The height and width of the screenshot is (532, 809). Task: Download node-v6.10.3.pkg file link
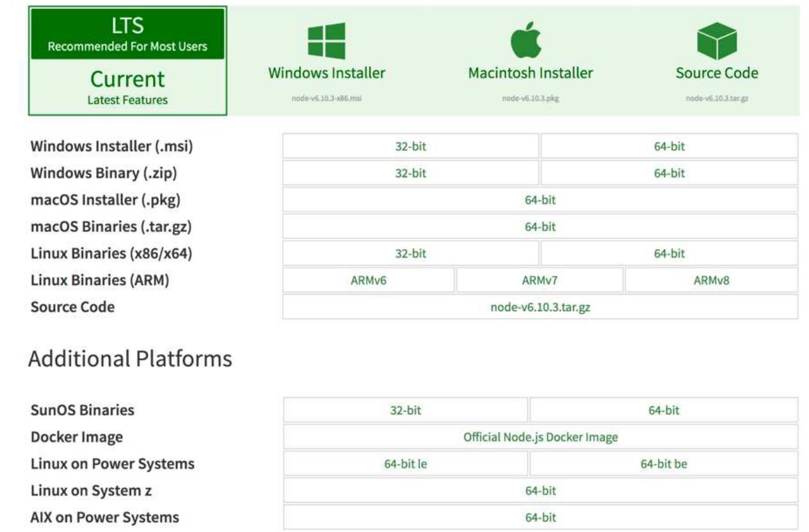point(531,99)
